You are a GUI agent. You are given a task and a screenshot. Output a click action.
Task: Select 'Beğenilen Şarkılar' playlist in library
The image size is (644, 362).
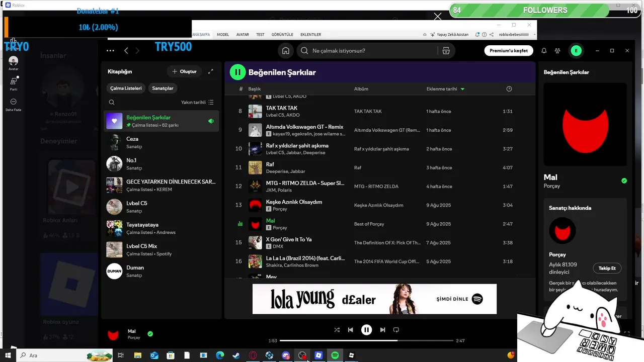[x=162, y=121]
